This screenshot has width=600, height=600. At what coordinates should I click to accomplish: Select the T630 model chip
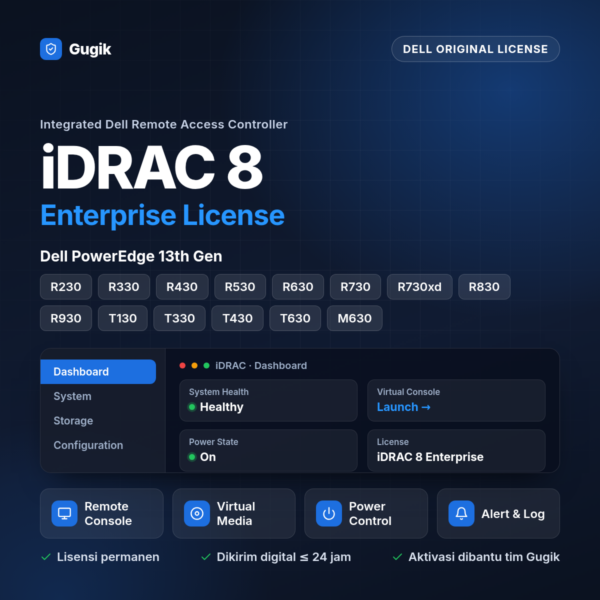point(295,318)
